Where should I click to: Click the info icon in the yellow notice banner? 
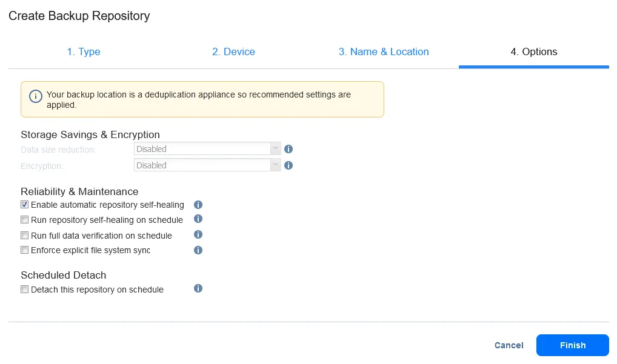[x=36, y=97]
